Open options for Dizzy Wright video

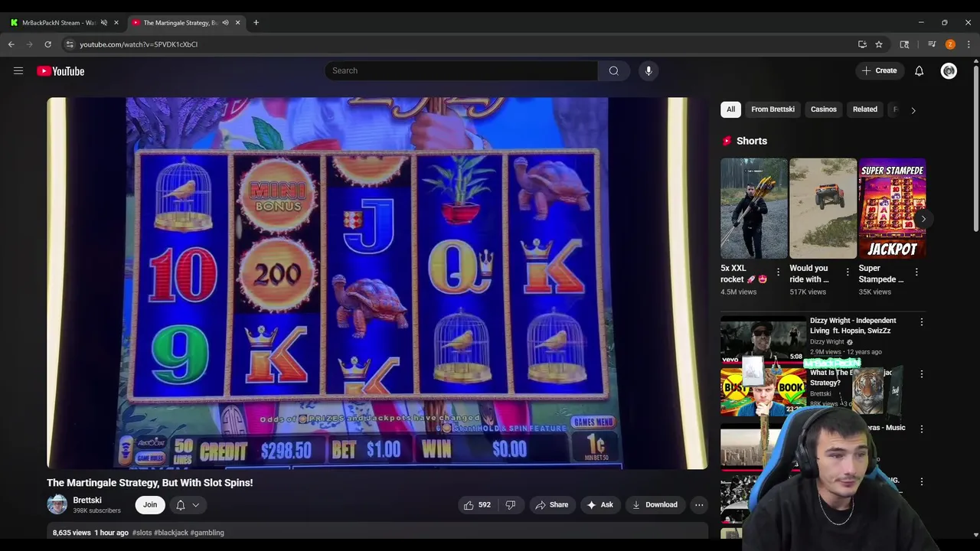pos(922,322)
